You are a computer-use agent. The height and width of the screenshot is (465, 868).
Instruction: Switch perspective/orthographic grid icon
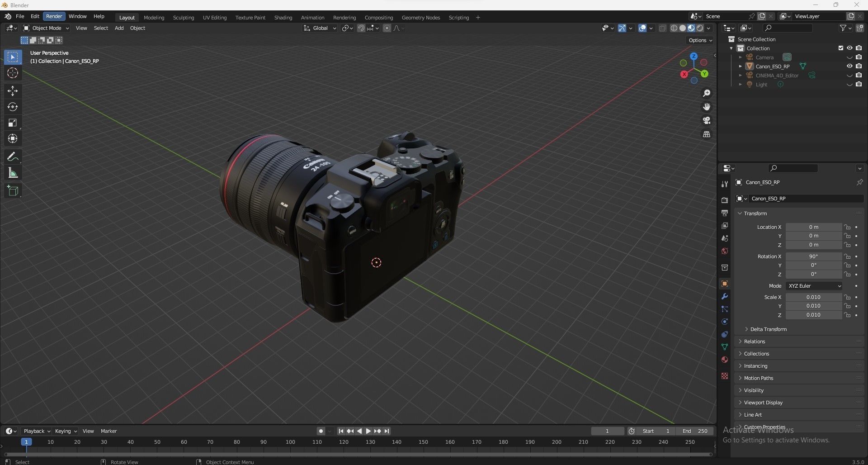pyautogui.click(x=707, y=134)
